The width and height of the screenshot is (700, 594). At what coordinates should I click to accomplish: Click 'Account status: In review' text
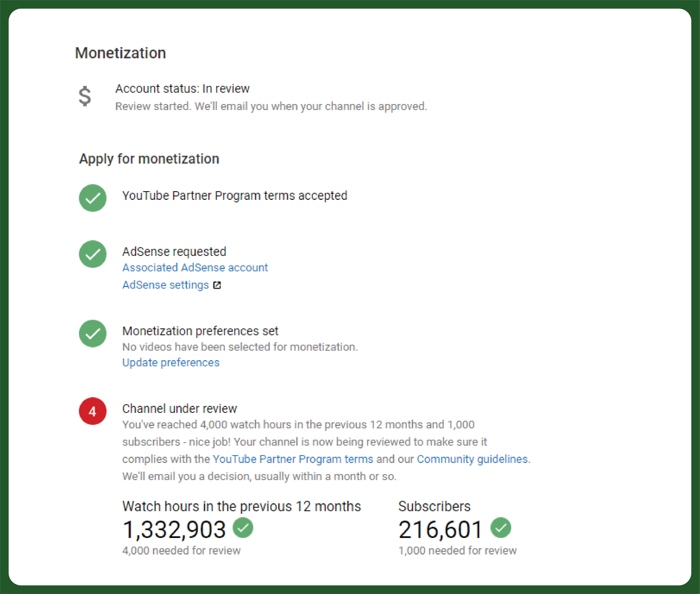click(x=183, y=89)
